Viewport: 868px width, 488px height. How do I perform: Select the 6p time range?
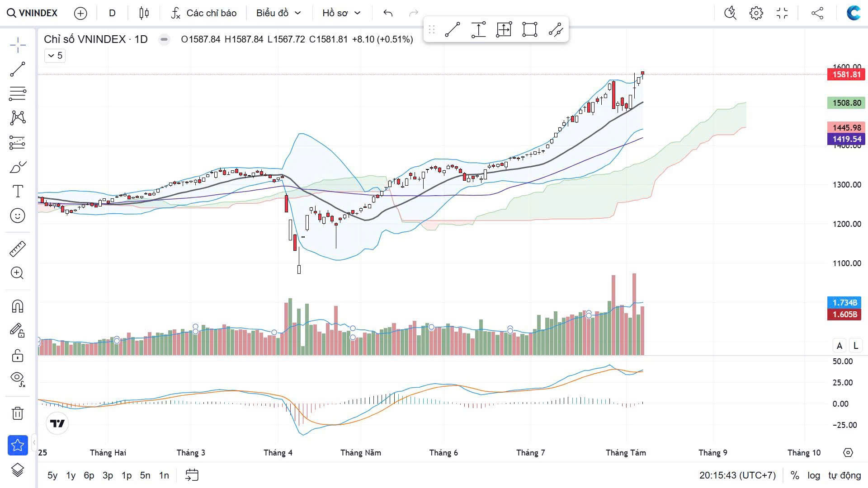point(89,475)
